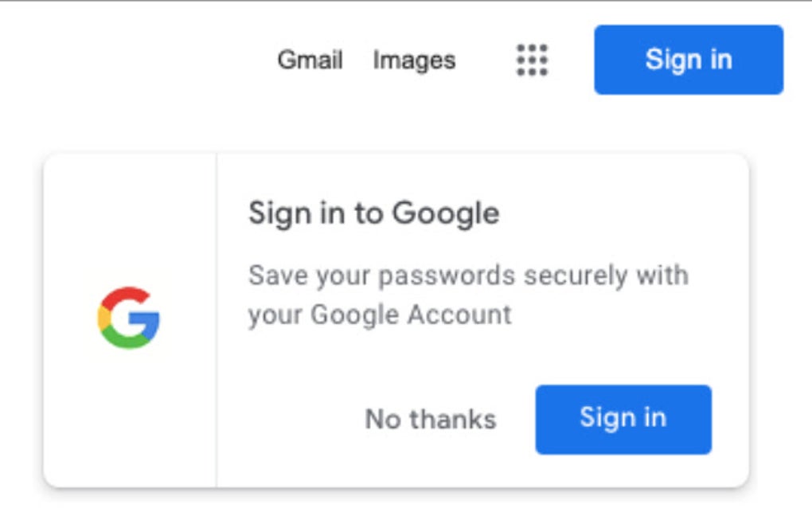812x508 pixels.
Task: Dismiss the prompt with No thanks
Action: click(x=430, y=419)
